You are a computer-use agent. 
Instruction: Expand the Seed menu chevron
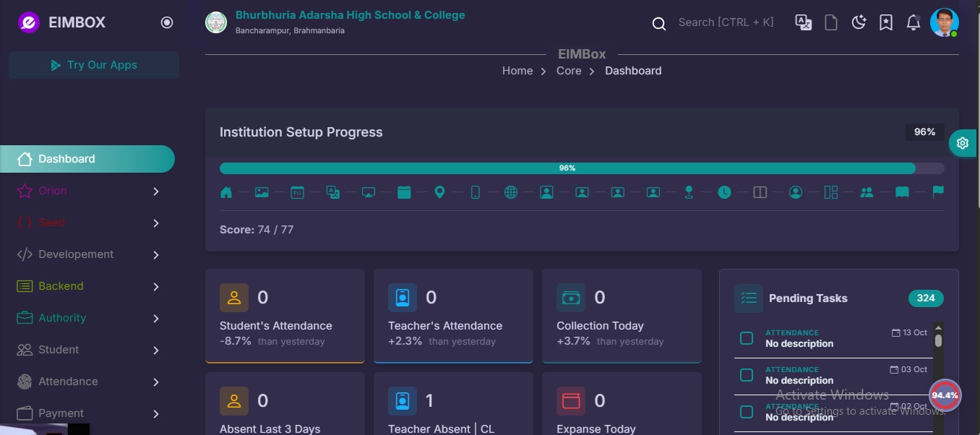(x=156, y=223)
